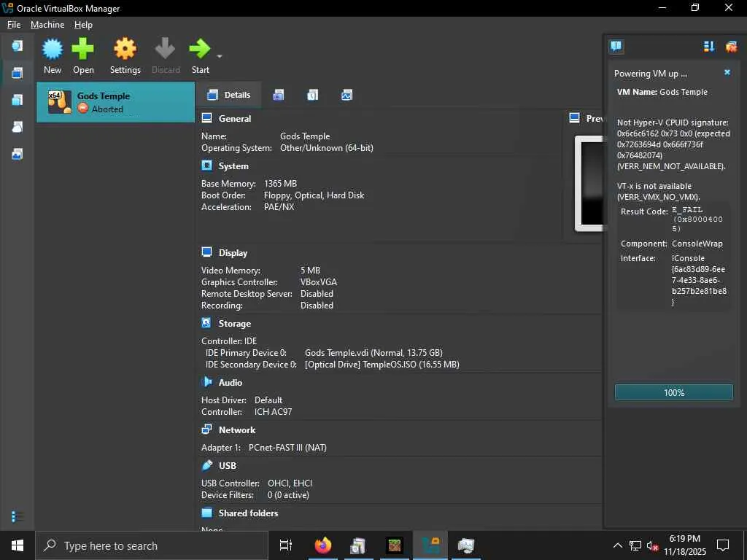Screen dimensions: 747x560
Task: Open the Machine menu
Action: coord(47,25)
